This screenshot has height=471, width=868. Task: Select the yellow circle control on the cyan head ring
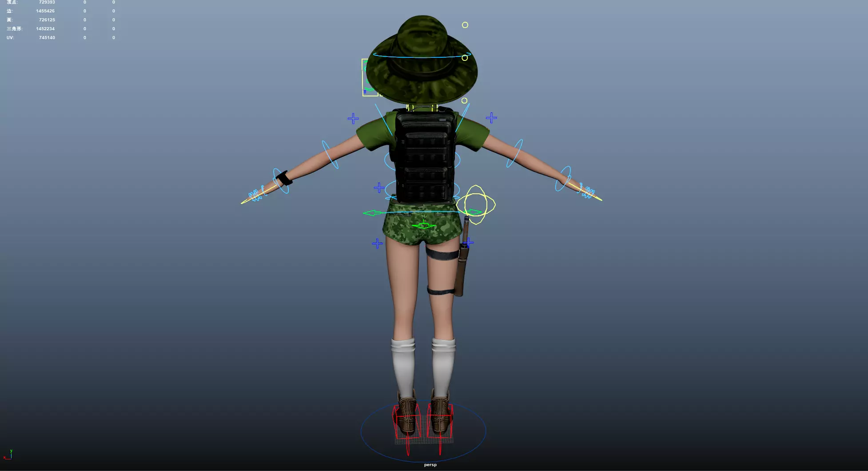coord(465,58)
